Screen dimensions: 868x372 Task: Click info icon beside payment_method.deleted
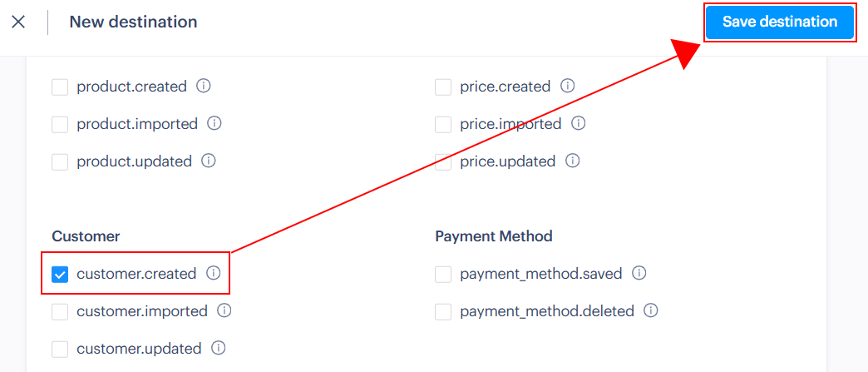(651, 310)
